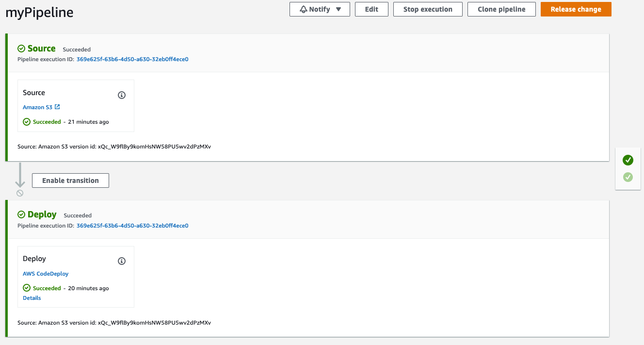Enable the transition between Source and Deploy

point(70,180)
